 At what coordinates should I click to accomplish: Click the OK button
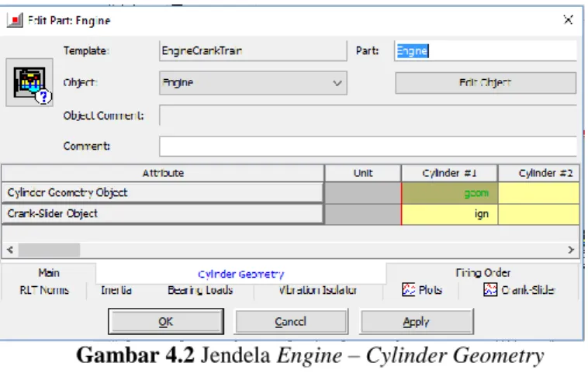pyautogui.click(x=166, y=322)
